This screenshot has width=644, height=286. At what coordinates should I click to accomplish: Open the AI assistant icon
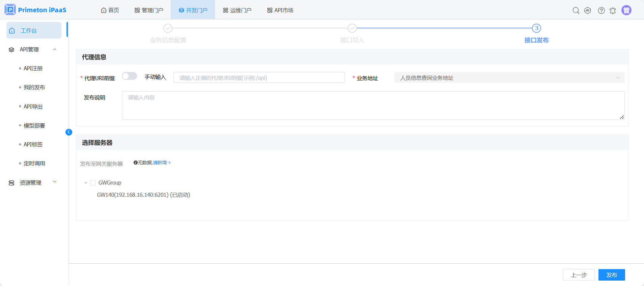point(588,10)
